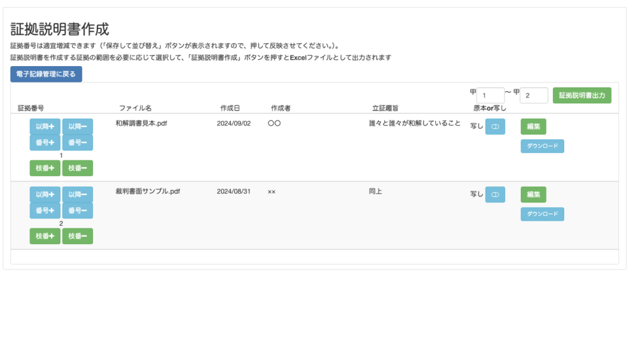
Task: Remove 枝番− from evidence number 1
Action: point(77,168)
